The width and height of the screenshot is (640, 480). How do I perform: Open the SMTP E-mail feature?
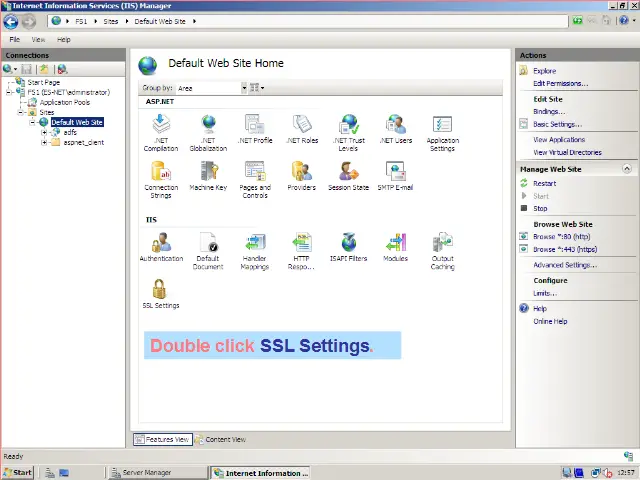coord(395,176)
